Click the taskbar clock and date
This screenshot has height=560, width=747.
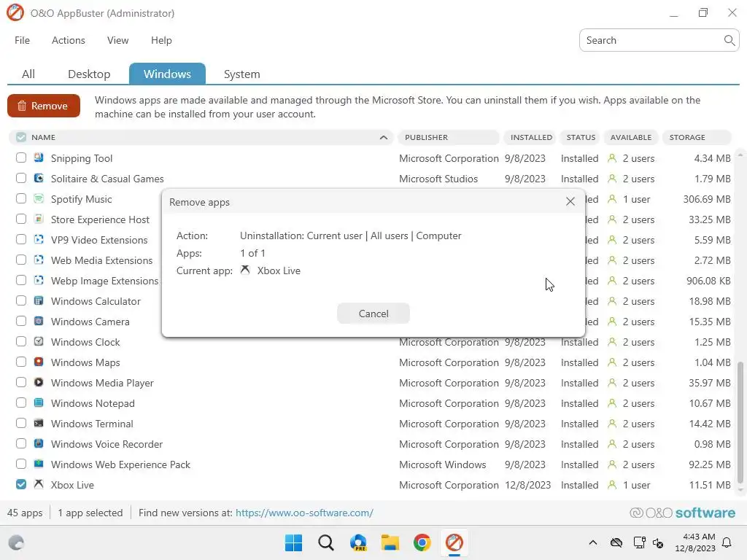tap(695, 542)
